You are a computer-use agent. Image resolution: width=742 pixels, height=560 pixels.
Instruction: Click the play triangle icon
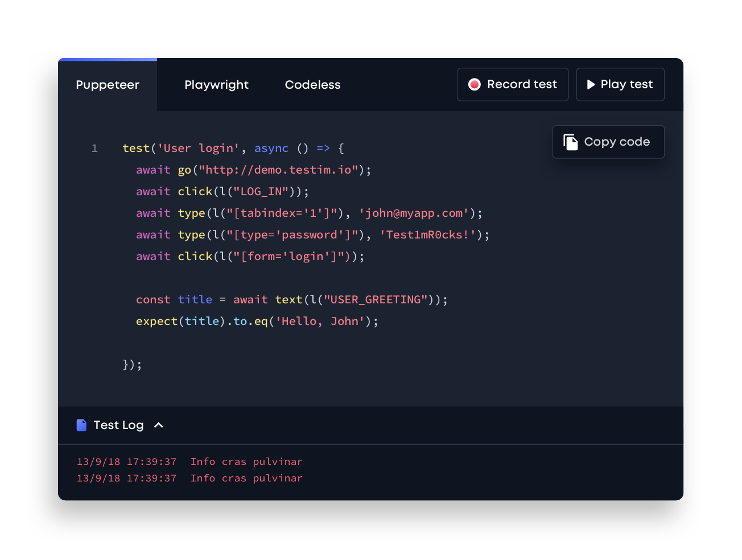click(x=591, y=84)
